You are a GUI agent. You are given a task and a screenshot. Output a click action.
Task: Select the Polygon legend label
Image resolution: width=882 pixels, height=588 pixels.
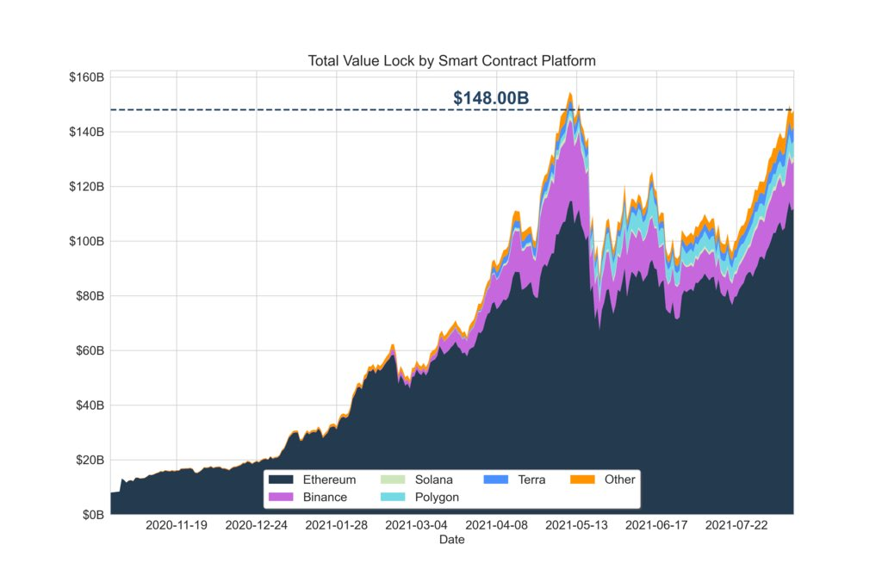pyautogui.click(x=437, y=497)
